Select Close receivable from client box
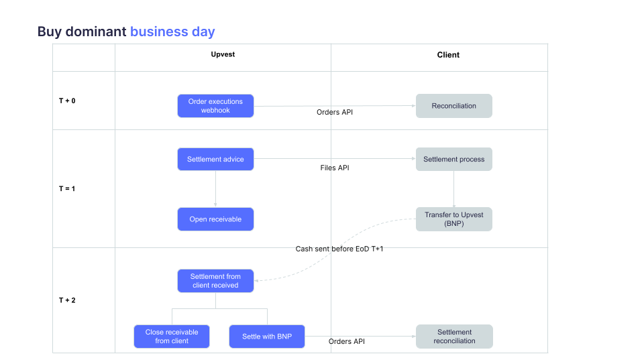The height and width of the screenshot is (362, 644). (x=172, y=337)
